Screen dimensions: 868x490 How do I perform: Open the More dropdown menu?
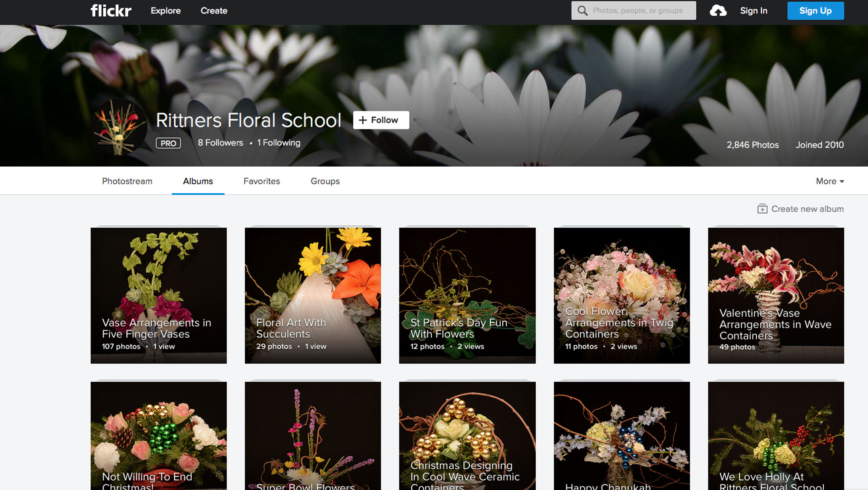[830, 181]
